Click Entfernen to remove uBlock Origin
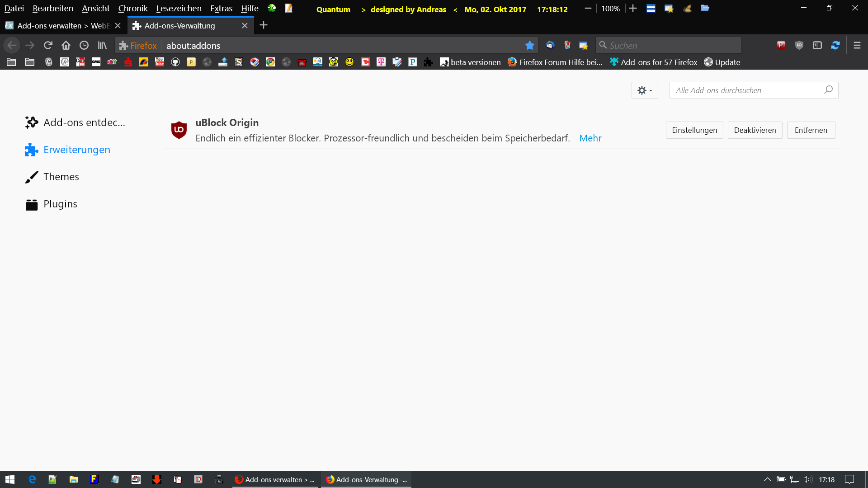The width and height of the screenshot is (868, 488). click(x=811, y=130)
